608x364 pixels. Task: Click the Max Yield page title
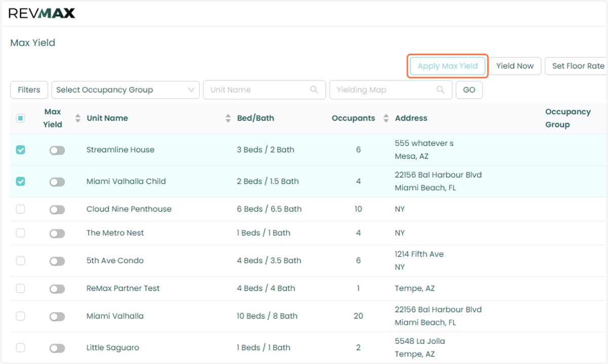[x=32, y=43]
